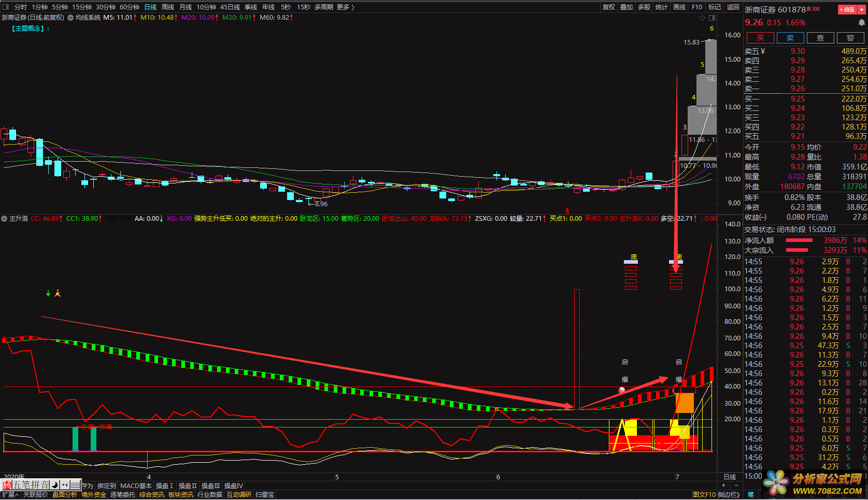Viewport: 868px width, 500px height.
Task: Add stock with +自选 button
Action: pos(846,10)
